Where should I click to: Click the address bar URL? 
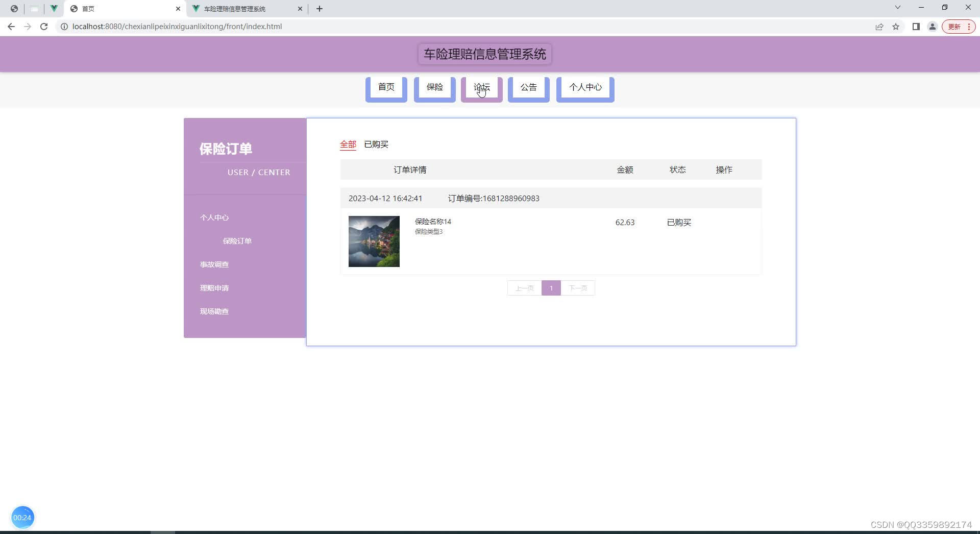(177, 27)
